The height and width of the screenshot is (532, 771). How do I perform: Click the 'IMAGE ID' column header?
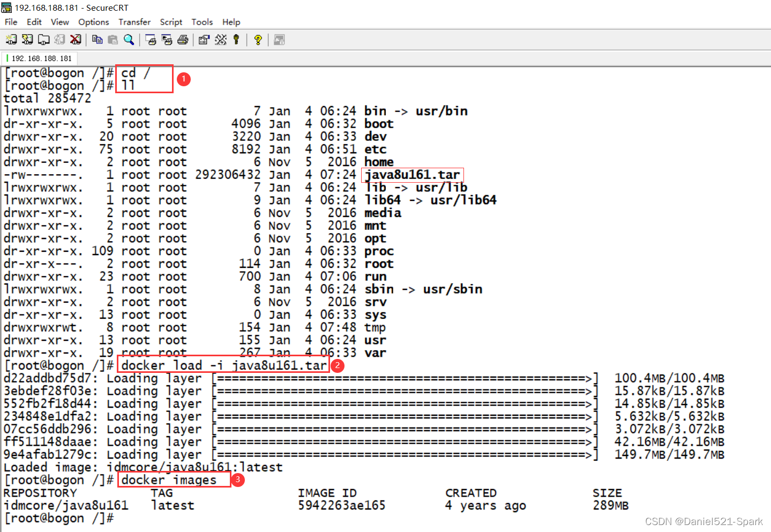coord(327,493)
